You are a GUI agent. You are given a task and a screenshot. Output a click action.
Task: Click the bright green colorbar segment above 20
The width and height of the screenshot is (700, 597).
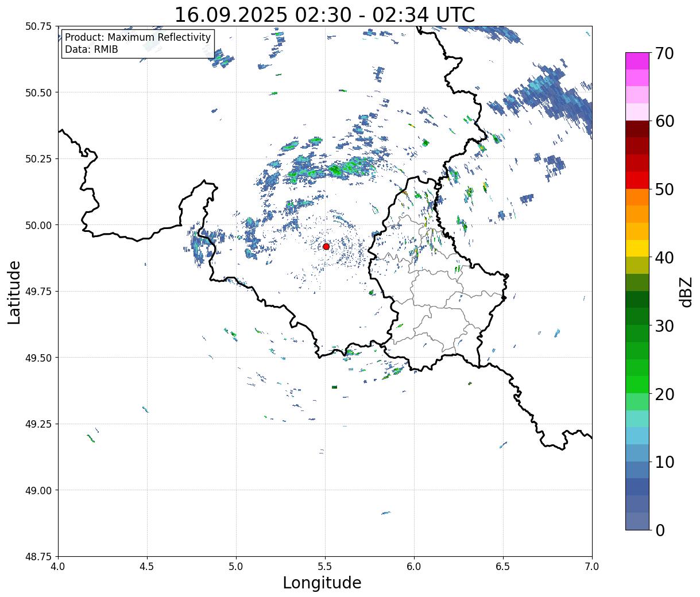coord(637,385)
